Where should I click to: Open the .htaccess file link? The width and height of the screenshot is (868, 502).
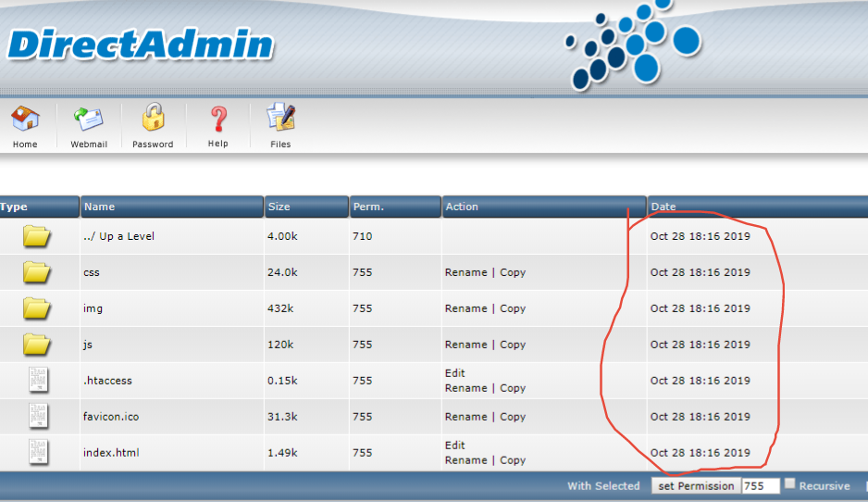(x=107, y=381)
